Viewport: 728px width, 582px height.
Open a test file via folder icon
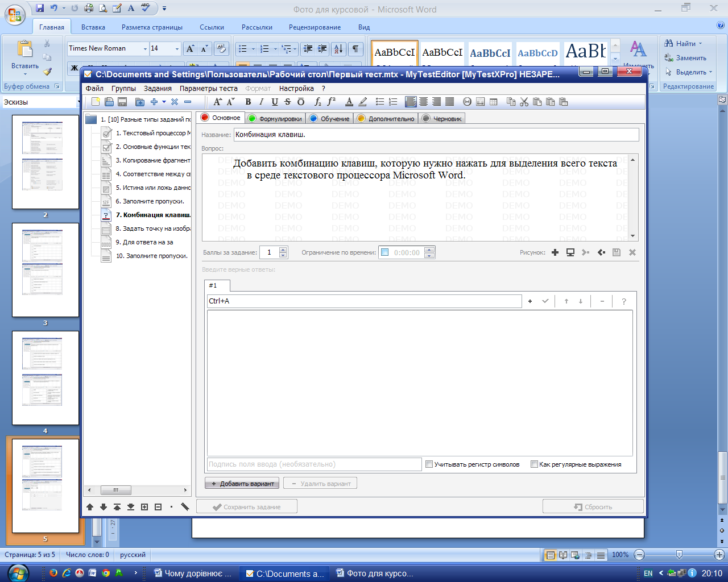(109, 102)
